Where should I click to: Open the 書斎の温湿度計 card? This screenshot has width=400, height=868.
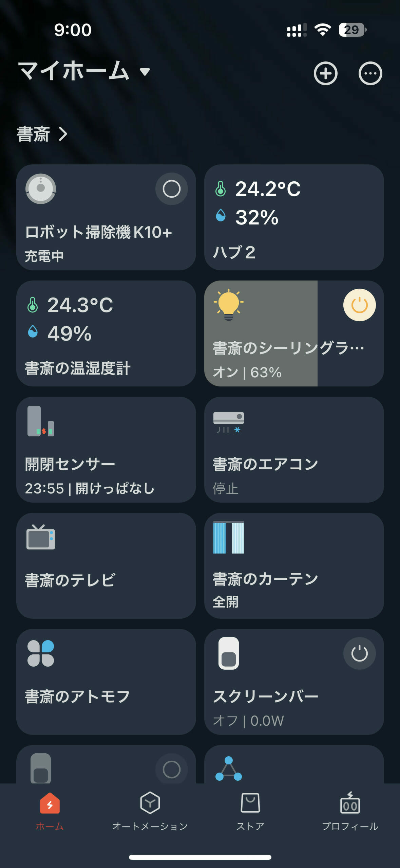click(106, 333)
